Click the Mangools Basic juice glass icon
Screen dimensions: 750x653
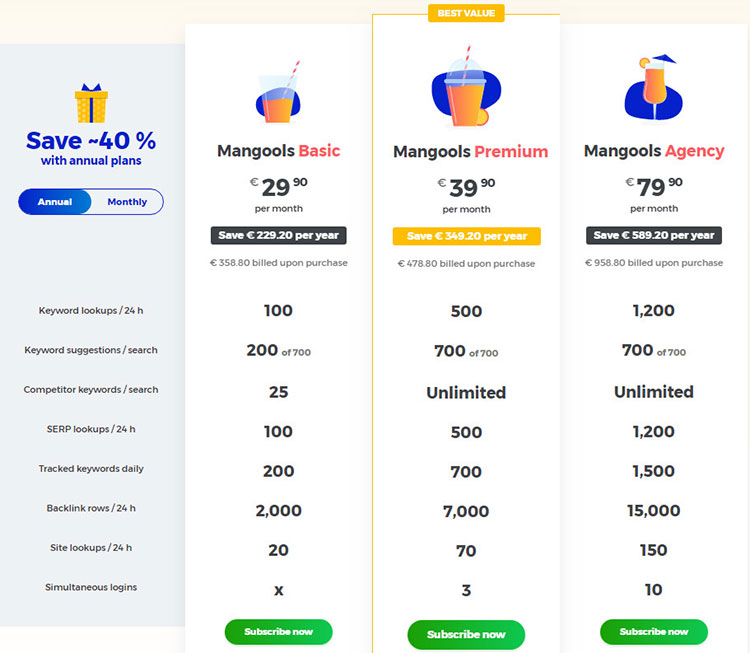[278, 95]
